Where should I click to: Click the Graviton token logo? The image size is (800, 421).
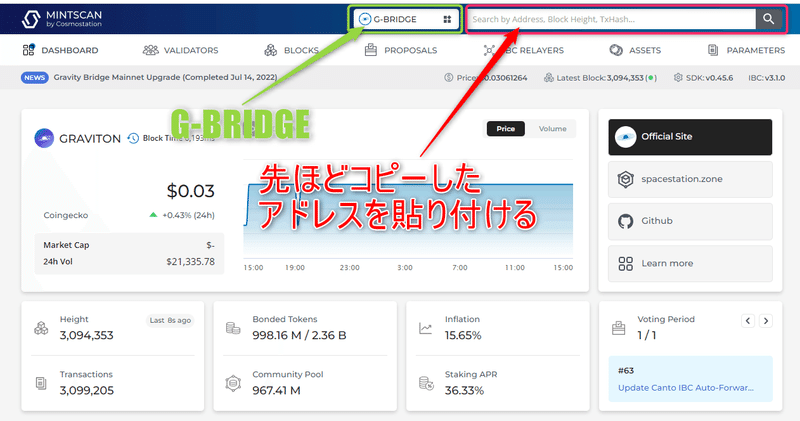[x=44, y=138]
